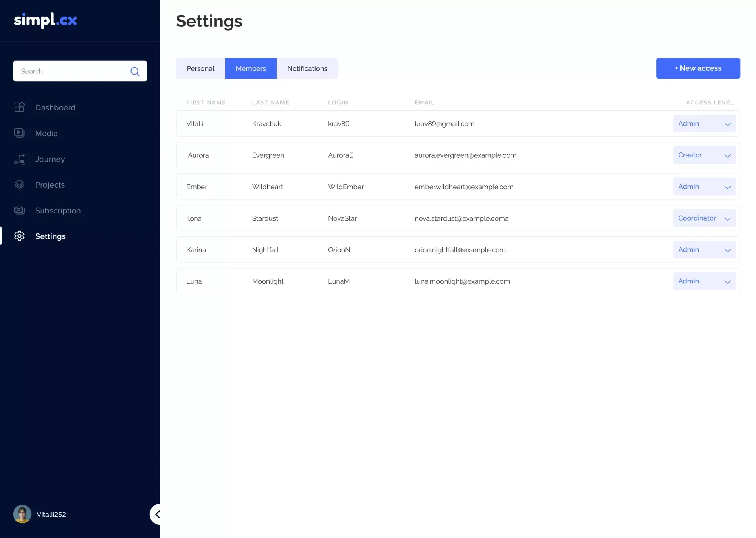Open Karina Nightfall's access level selector
This screenshot has height=538, width=756.
click(x=704, y=249)
